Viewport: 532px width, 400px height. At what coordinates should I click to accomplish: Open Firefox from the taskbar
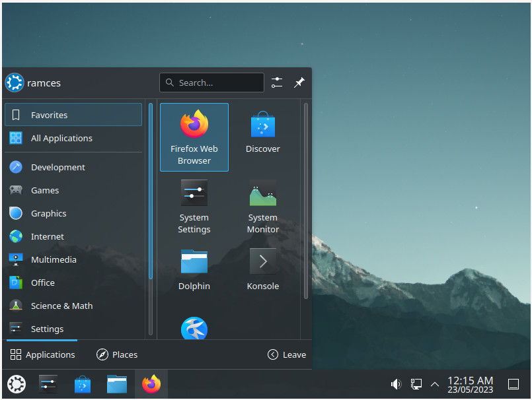(151, 383)
